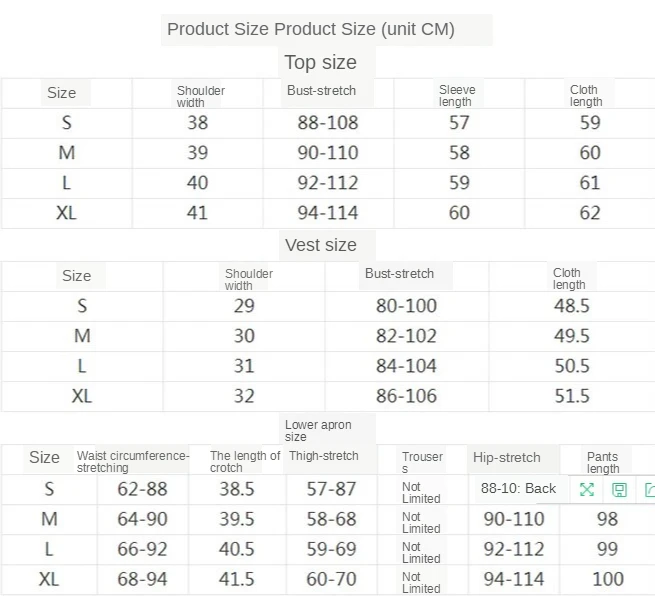
Task: Click the Sleeve length column header
Action: pos(457,95)
